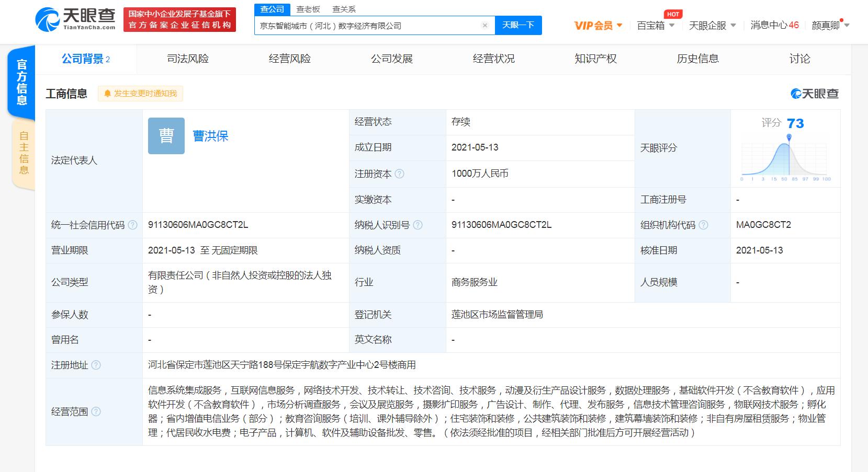The image size is (868, 472).
Task: Click help icon beside 组织机构代码
Action: [703, 225]
